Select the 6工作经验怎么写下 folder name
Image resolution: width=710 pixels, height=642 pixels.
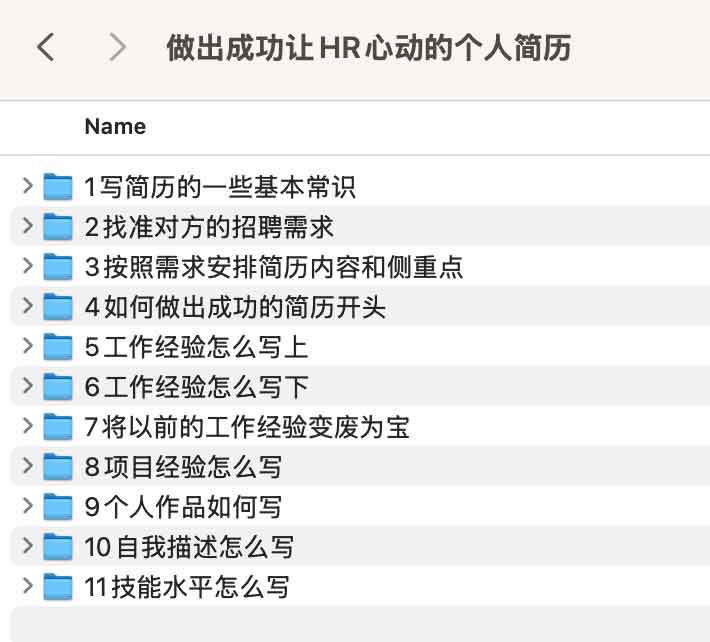[x=196, y=387]
